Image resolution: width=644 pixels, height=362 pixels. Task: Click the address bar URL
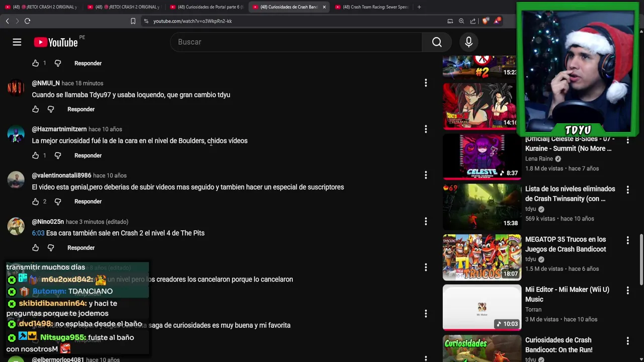193,21
